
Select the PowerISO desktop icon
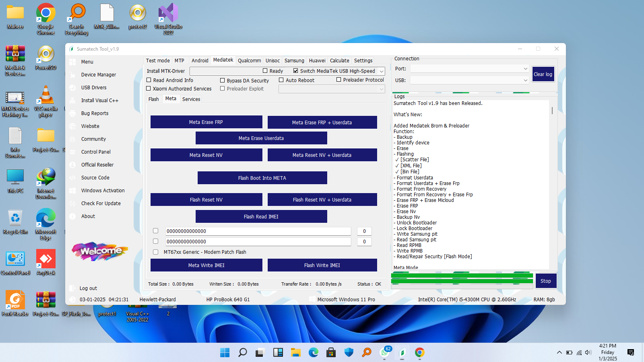[46, 58]
